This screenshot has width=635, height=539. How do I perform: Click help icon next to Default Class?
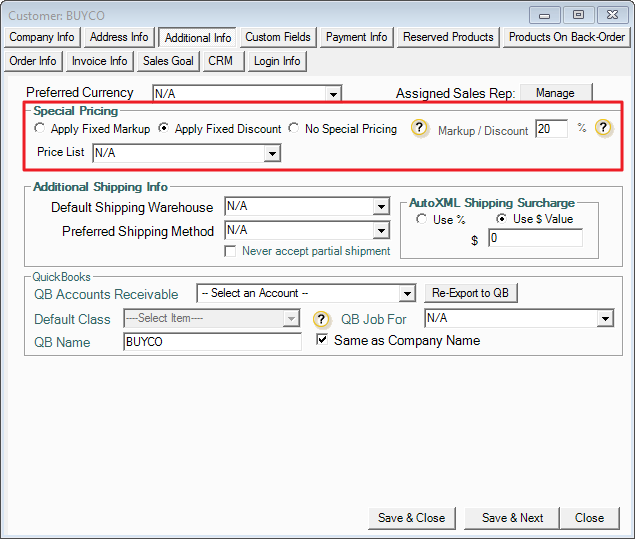(321, 320)
